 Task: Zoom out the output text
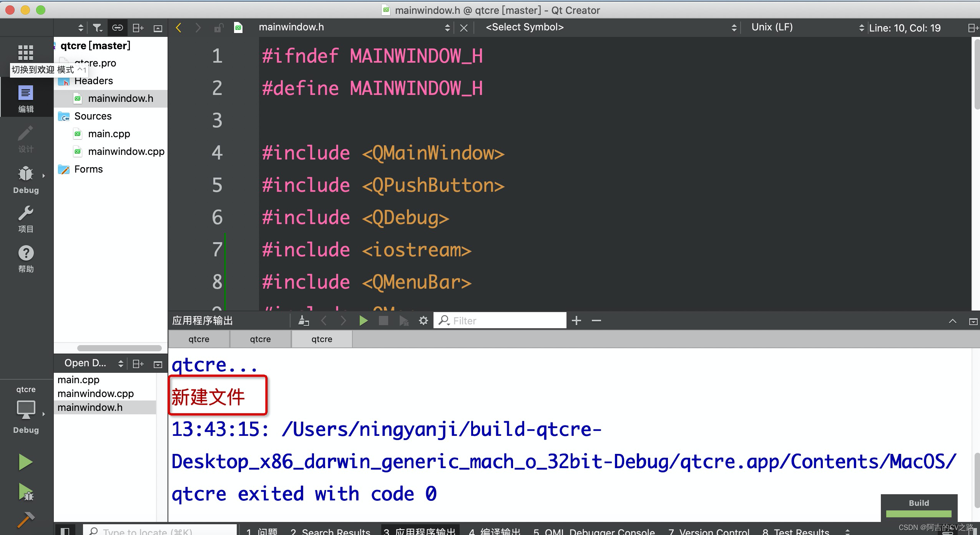click(x=596, y=321)
